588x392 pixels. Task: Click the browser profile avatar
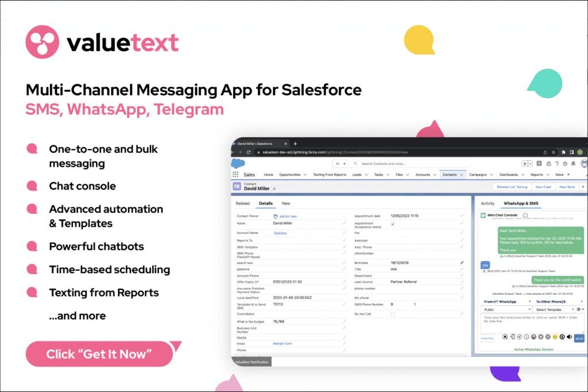(580, 152)
